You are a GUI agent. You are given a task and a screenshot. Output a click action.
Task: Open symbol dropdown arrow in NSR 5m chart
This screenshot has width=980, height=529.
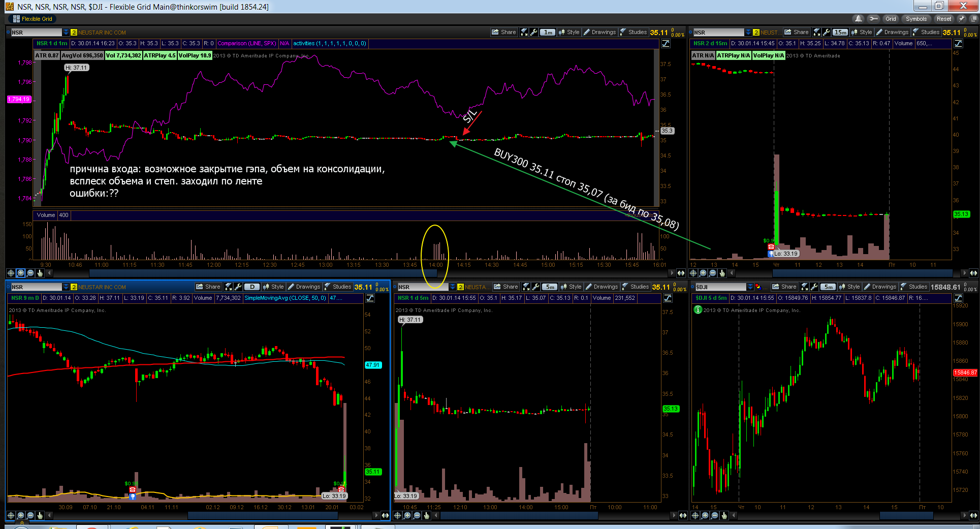click(x=452, y=287)
